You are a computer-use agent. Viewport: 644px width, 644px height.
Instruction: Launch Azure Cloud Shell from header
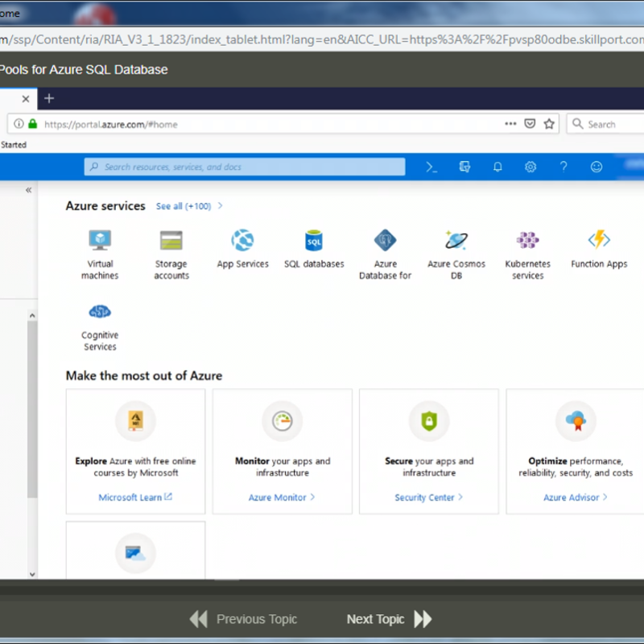pos(431,167)
